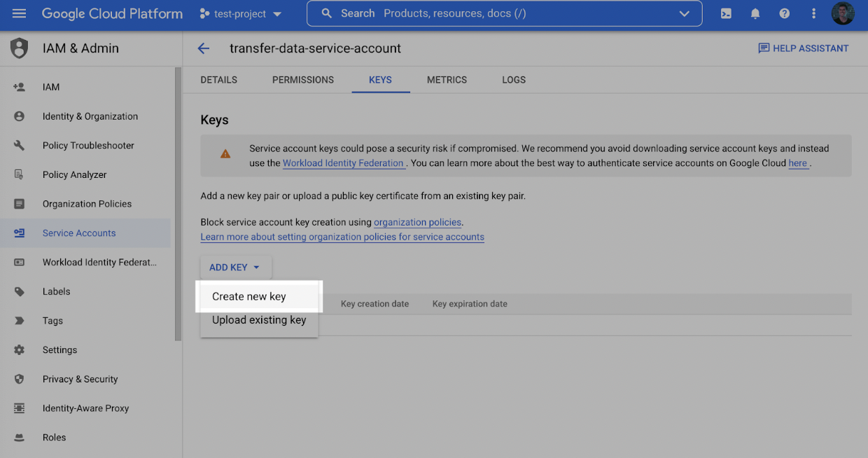This screenshot has height=458, width=868.
Task: Select Service Accounts in sidebar
Action: click(x=85, y=233)
